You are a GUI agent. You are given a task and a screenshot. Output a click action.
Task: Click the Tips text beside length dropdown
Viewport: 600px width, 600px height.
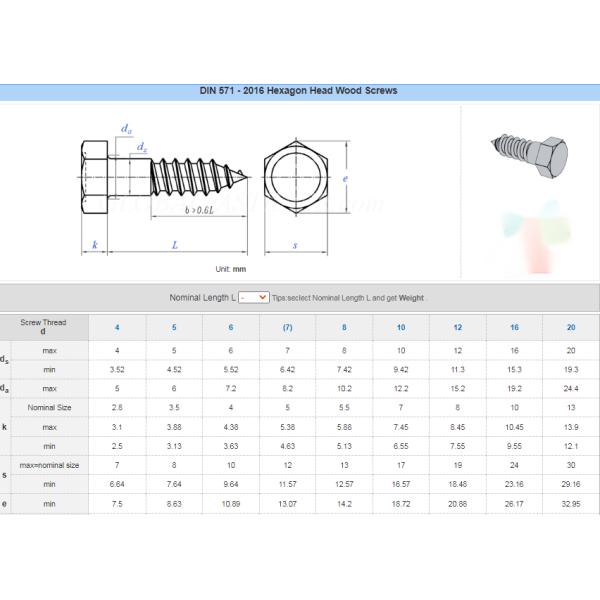[348, 298]
